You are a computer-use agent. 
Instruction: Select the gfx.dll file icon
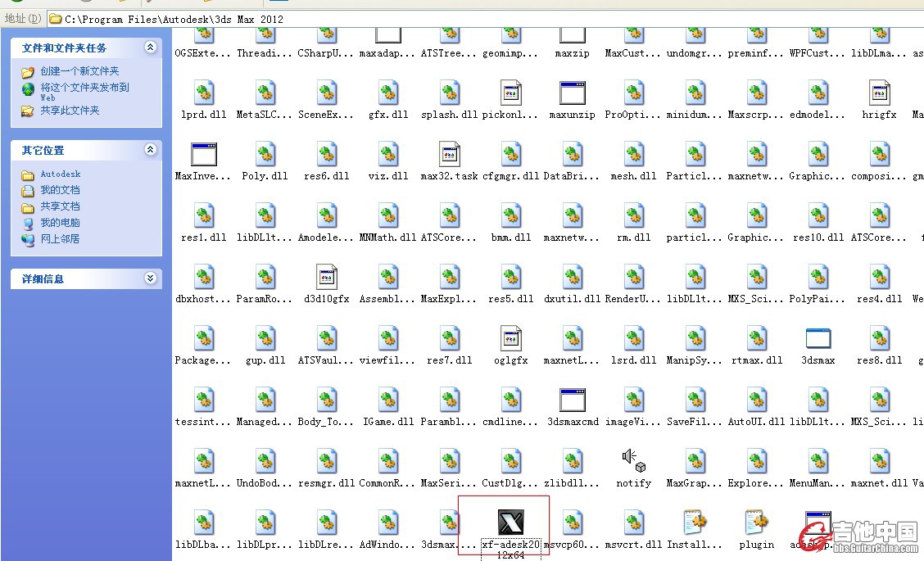point(387,93)
